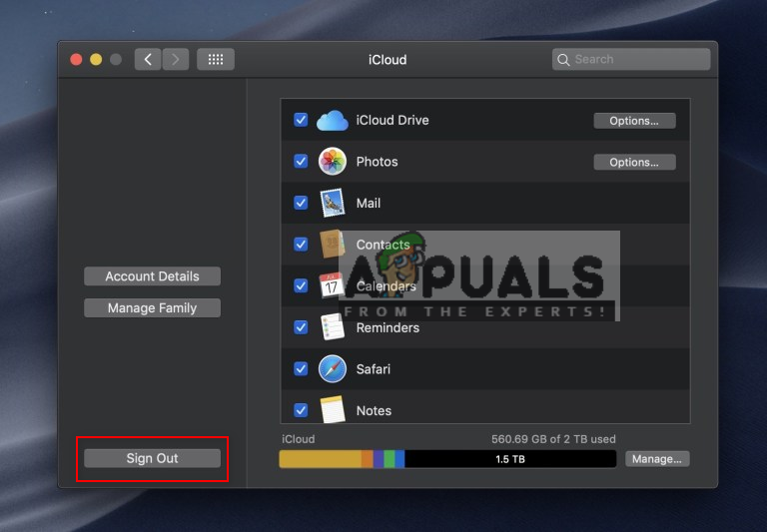Click the Safari label text

pyautogui.click(x=374, y=369)
